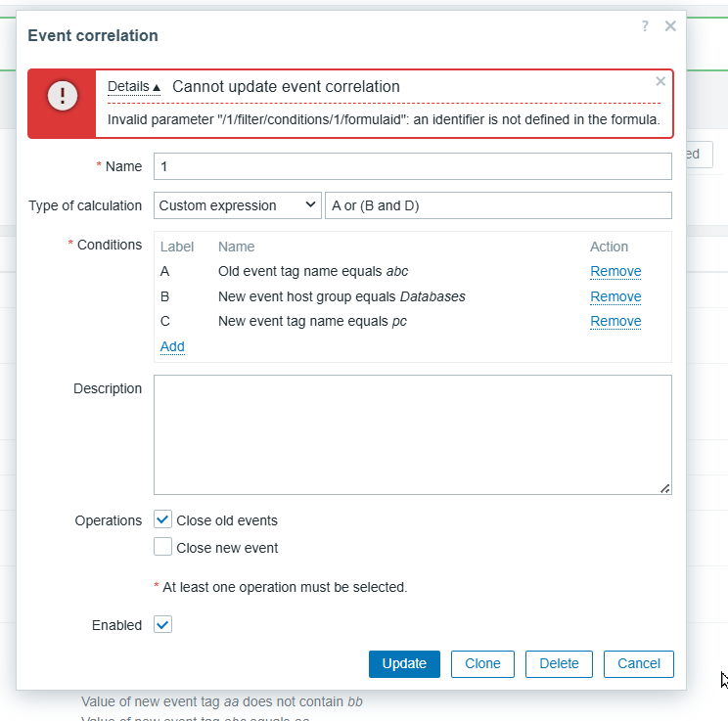Edit the custom expression formula field
Image resolution: width=728 pixels, height=721 pixels.
(x=497, y=205)
